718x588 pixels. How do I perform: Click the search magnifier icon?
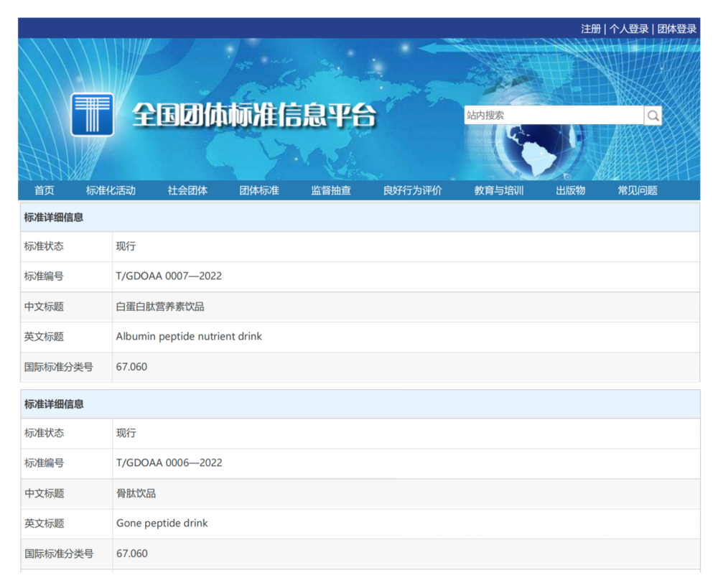click(x=653, y=116)
